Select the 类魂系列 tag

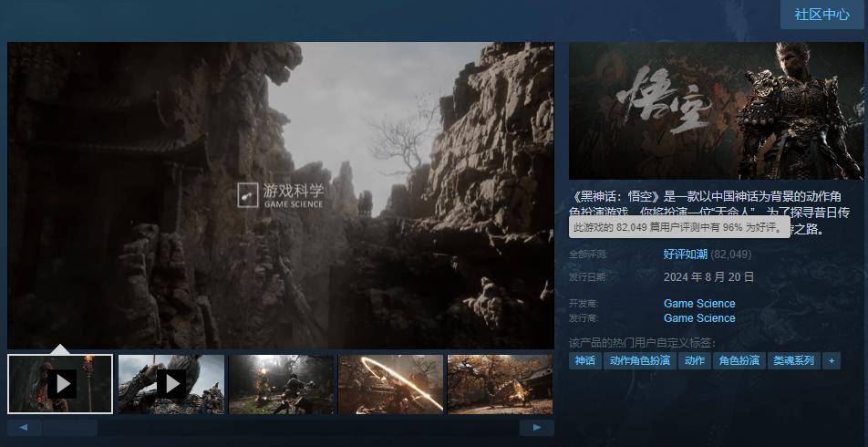click(x=794, y=361)
